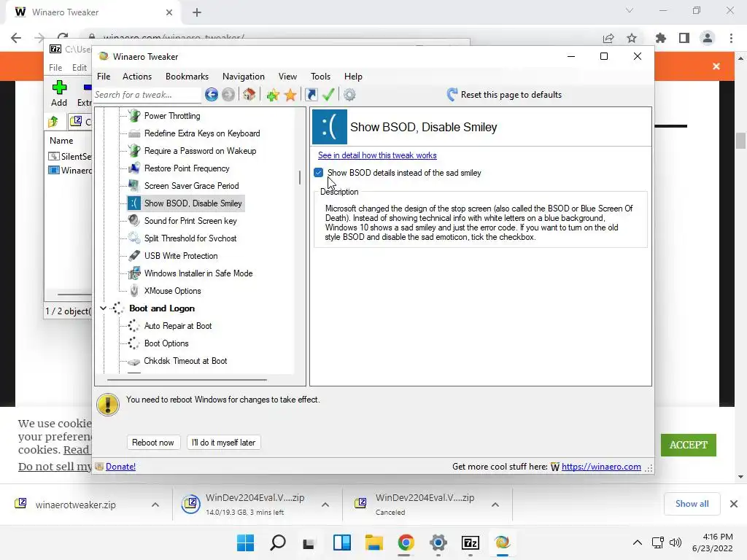Viewport: 747px width, 560px height.
Task: Go to the Winaero Tweaker home page icon
Action: point(249,94)
